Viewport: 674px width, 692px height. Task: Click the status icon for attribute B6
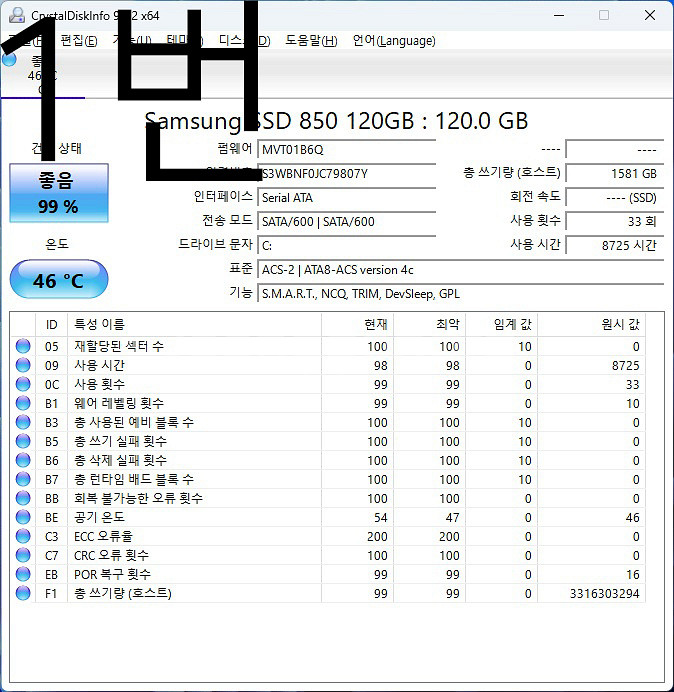pyautogui.click(x=23, y=460)
